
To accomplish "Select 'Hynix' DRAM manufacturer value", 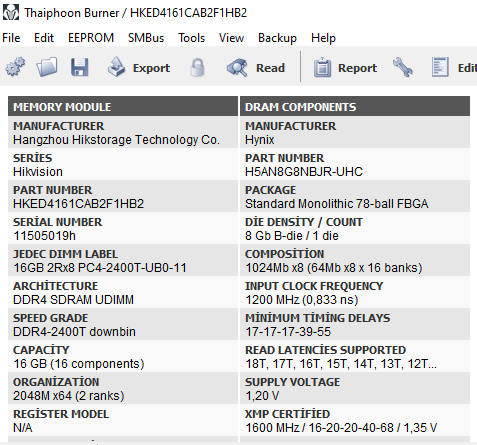I will pyautogui.click(x=260, y=140).
